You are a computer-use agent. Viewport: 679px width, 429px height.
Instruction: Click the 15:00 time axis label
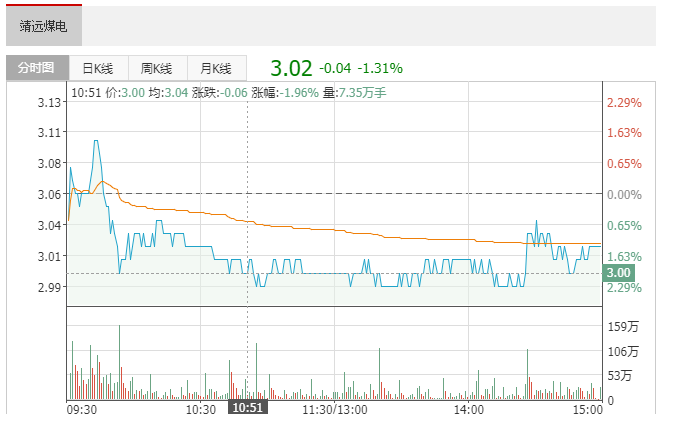[x=587, y=409]
